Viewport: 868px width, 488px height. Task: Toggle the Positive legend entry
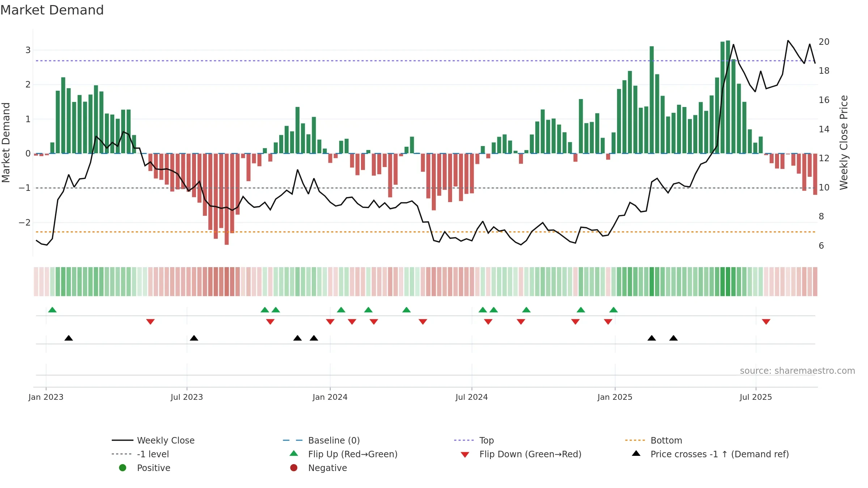point(145,468)
